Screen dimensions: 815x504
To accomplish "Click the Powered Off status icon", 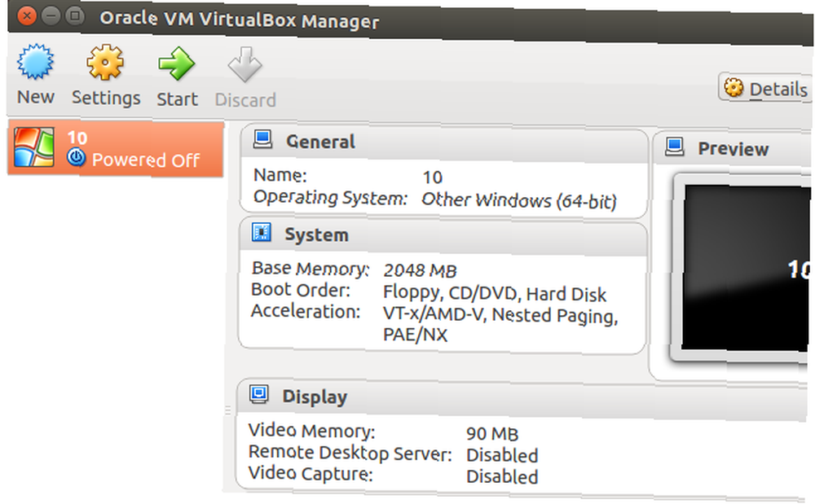I will click(77, 157).
